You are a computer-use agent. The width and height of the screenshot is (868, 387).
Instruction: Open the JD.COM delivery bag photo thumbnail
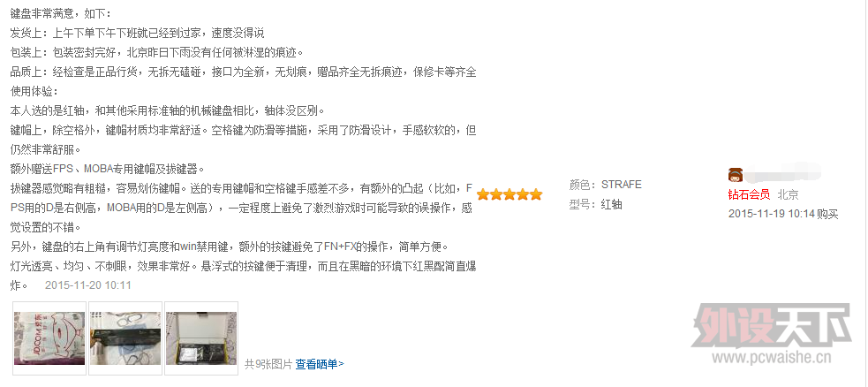pos(49,338)
